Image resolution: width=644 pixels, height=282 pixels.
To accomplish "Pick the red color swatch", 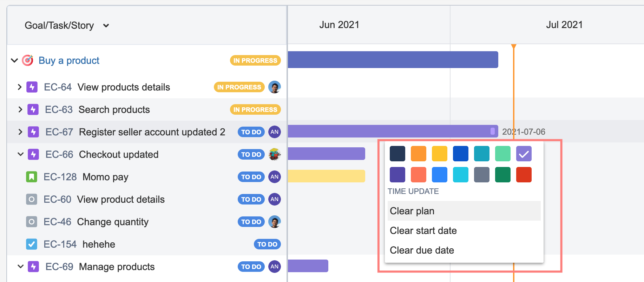I will pyautogui.click(x=524, y=175).
